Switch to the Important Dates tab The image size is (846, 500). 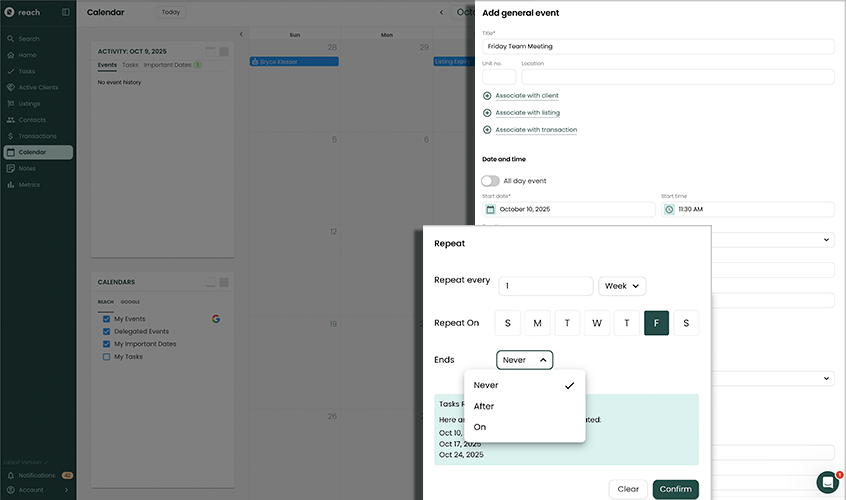point(167,65)
